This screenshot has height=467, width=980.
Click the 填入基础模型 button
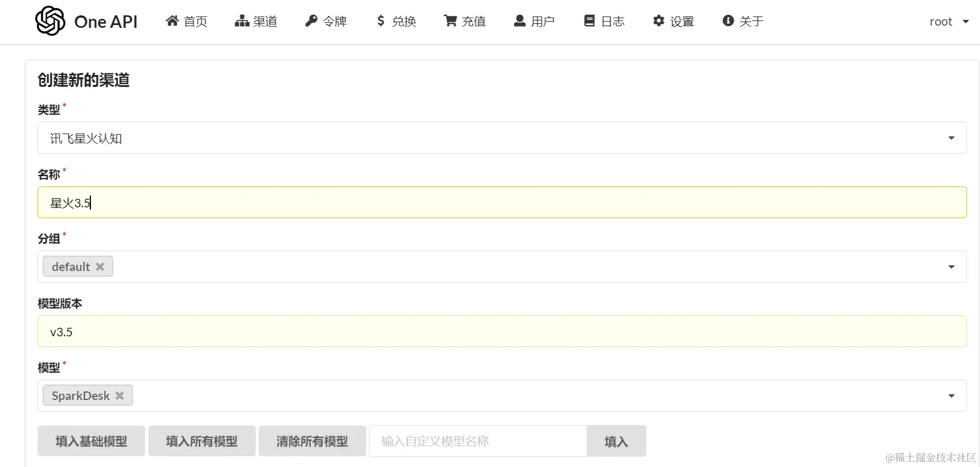tap(91, 441)
